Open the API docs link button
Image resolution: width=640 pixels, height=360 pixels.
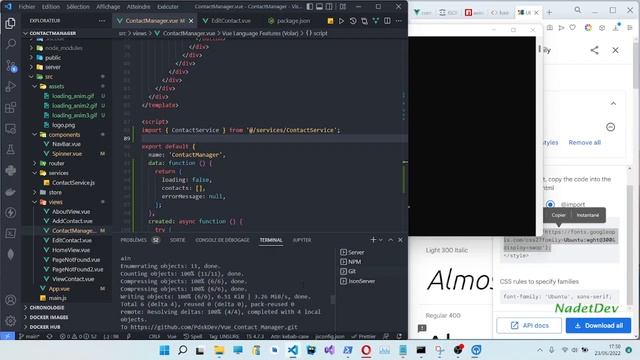click(x=529, y=325)
